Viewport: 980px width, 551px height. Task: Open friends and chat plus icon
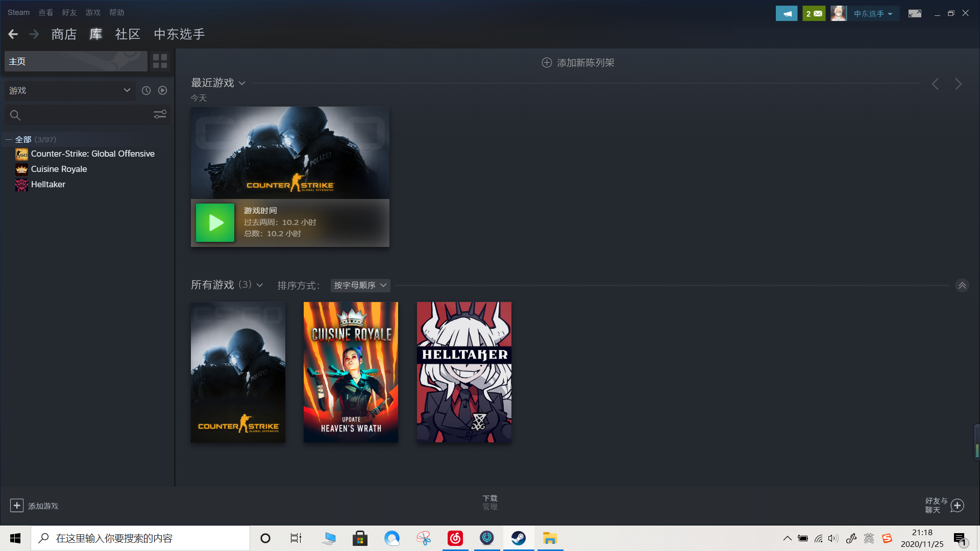[x=958, y=505]
